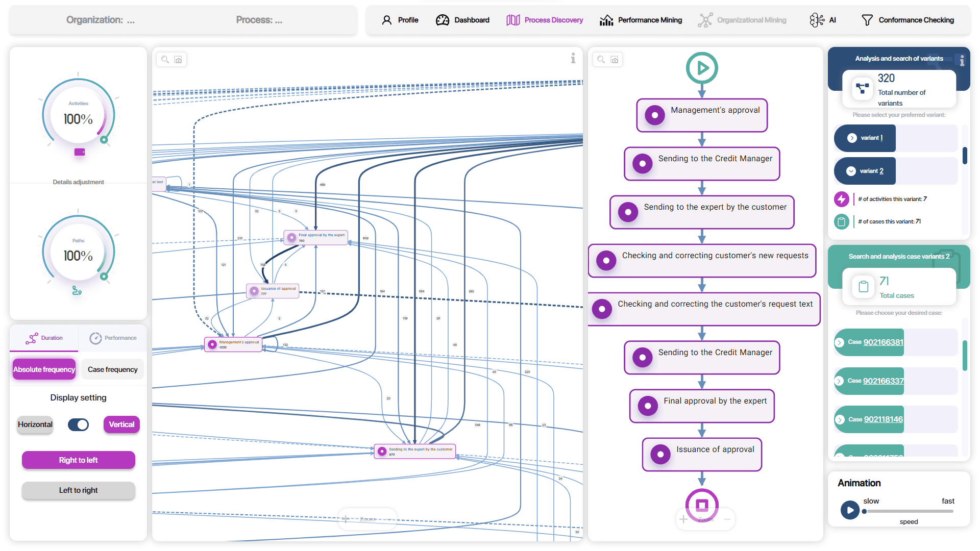
Task: Click the info icon in process map corner
Action: (x=573, y=58)
